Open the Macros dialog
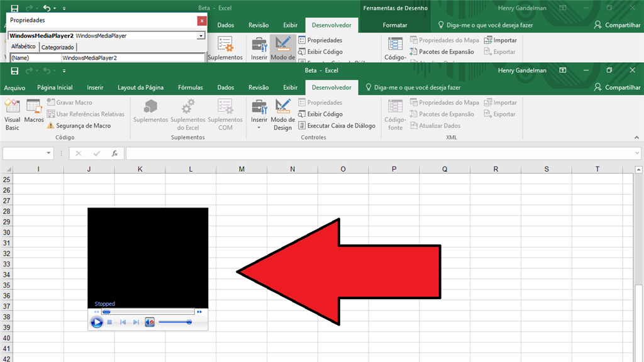The image size is (644, 362). [34, 111]
